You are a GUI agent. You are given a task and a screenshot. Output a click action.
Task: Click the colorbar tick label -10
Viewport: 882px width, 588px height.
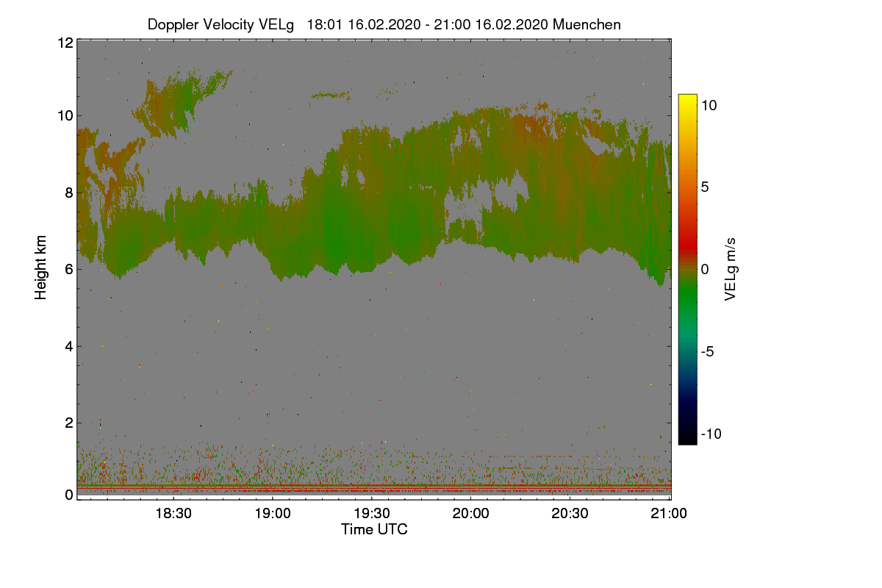(x=711, y=434)
